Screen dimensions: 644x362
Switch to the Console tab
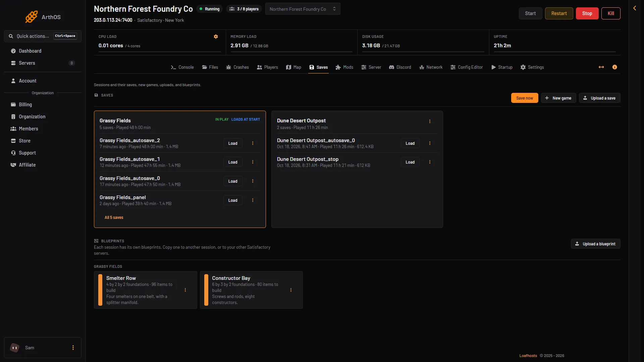[182, 67]
